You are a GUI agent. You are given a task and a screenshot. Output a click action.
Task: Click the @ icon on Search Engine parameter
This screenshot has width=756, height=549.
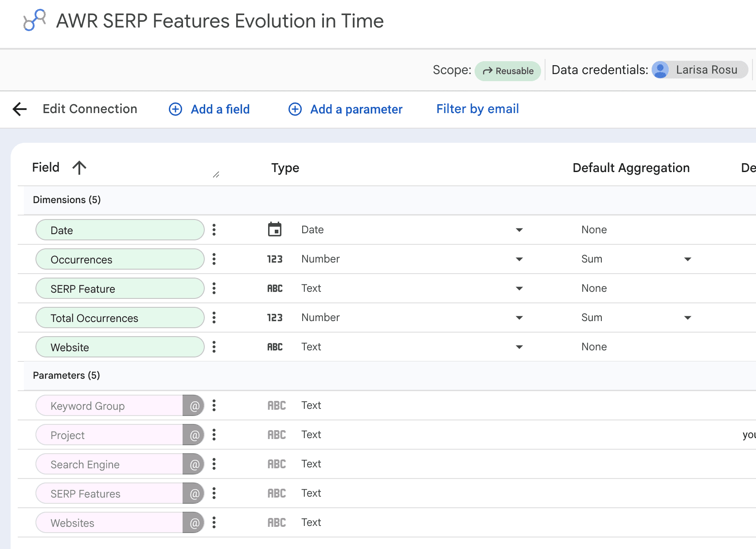pyautogui.click(x=194, y=464)
